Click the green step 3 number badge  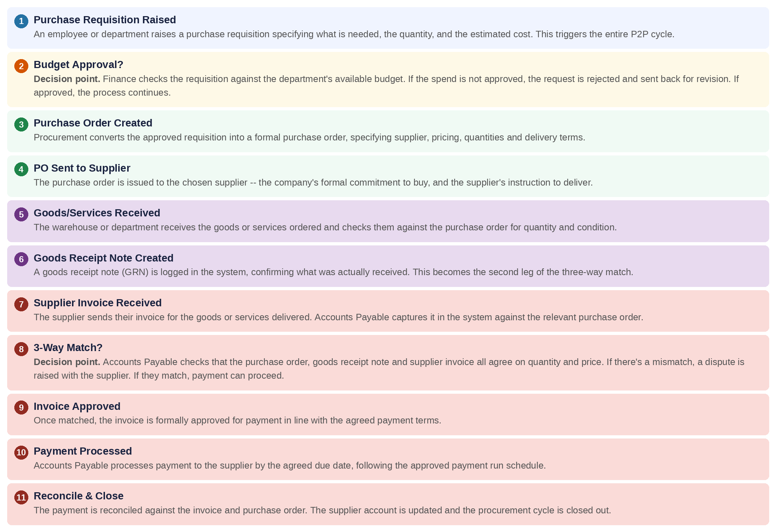click(x=21, y=124)
